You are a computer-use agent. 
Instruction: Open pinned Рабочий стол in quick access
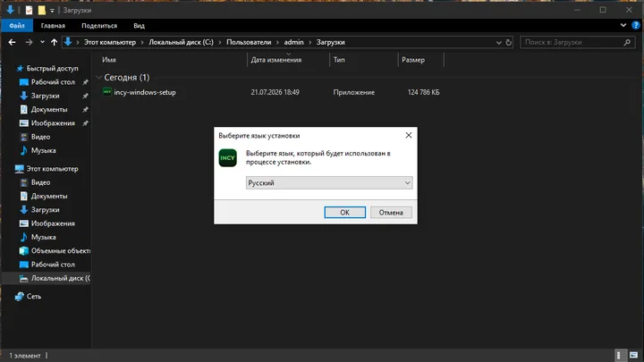53,82
